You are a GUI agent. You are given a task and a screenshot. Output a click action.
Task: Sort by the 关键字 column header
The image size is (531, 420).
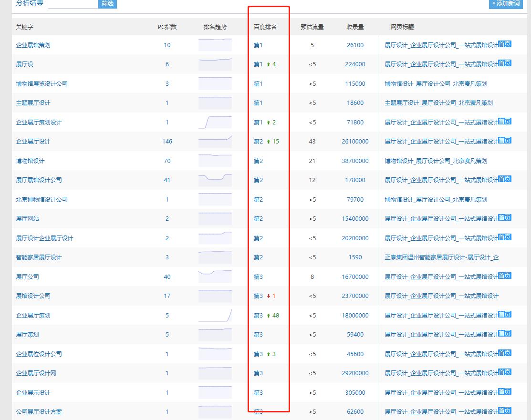click(24, 27)
